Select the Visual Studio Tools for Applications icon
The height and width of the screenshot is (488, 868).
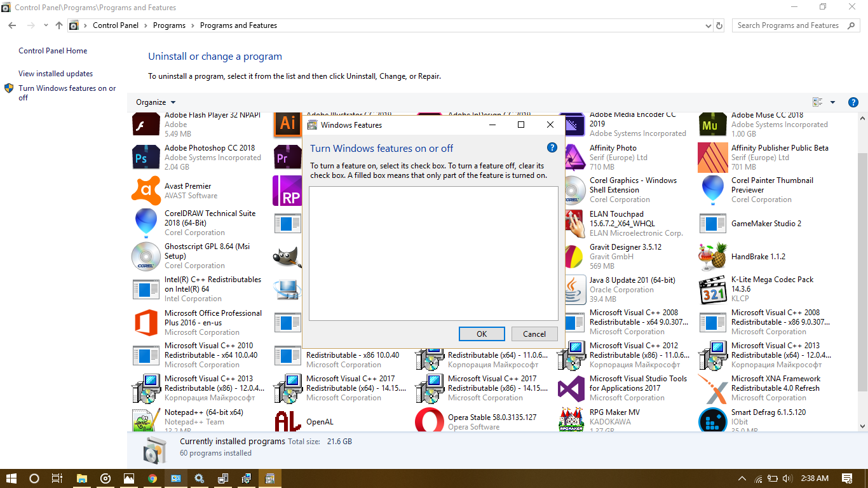(x=571, y=389)
